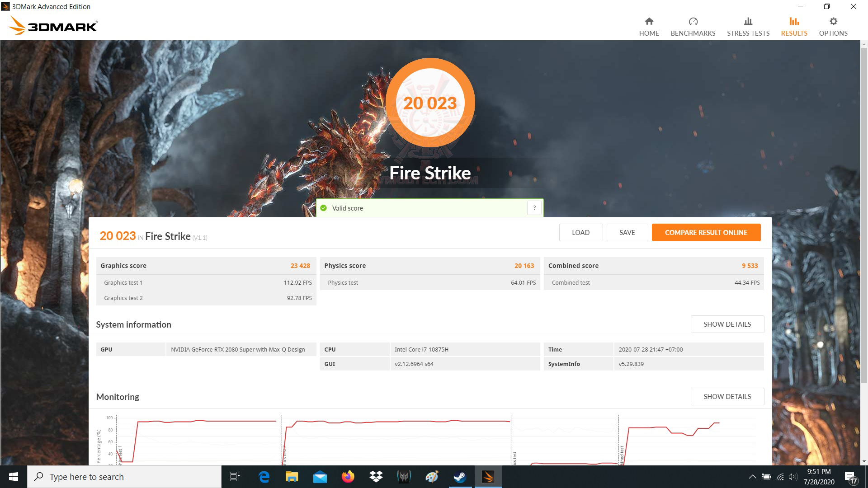
Task: Switch to the Results view
Action: (794, 25)
